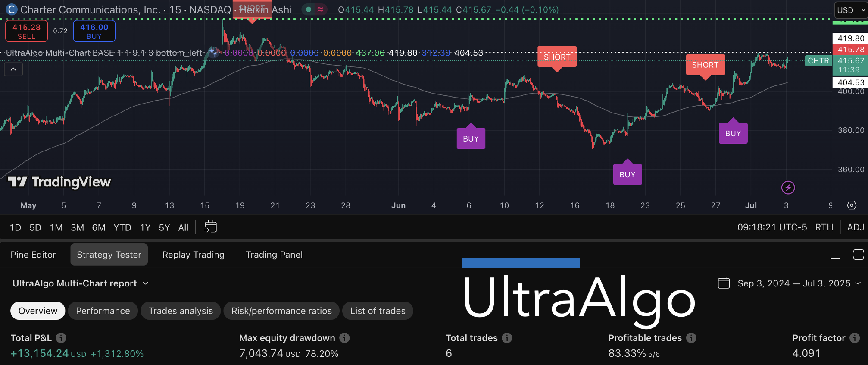
Task: Click the 419.80 price axis label
Action: point(850,38)
